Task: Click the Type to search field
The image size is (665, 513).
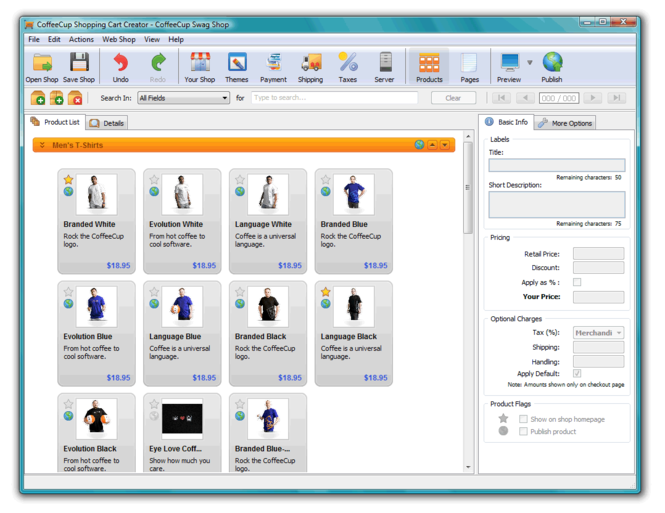Action: pyautogui.click(x=335, y=98)
